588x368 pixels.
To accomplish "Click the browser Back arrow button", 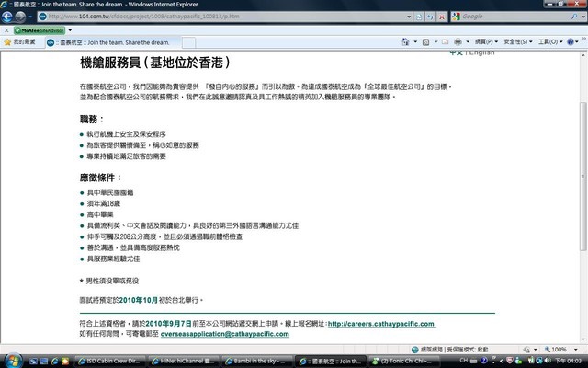I will 6,17.
